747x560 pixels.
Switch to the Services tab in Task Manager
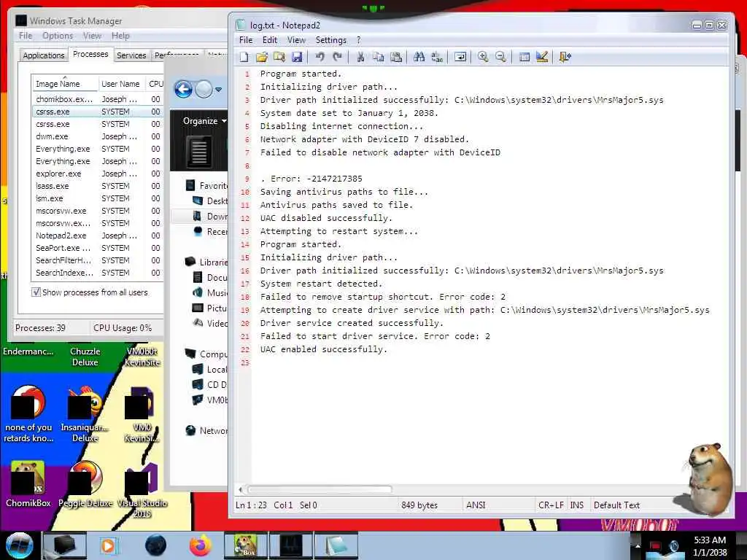(131, 55)
